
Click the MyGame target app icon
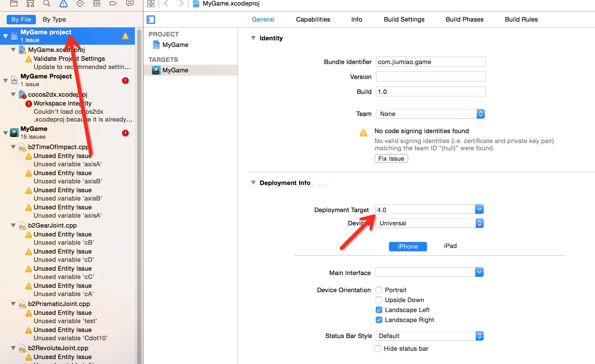(156, 70)
